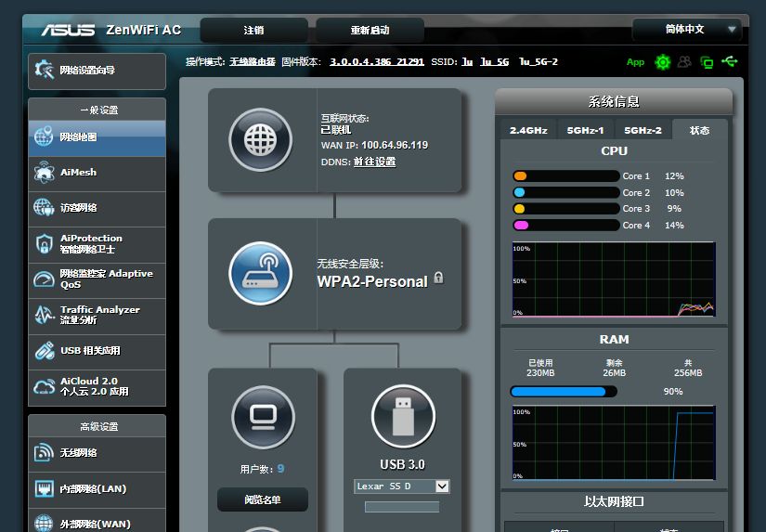Switch to the 5GHz-2 tab
The width and height of the screenshot is (766, 532).
[x=643, y=130]
